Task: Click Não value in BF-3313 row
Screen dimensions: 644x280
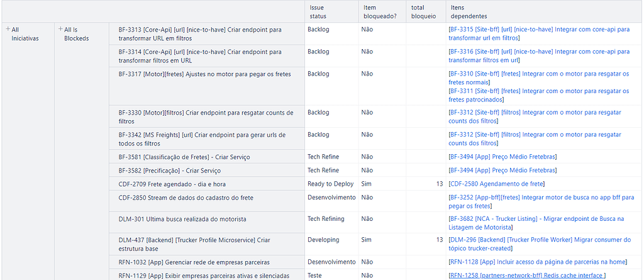Action: (x=367, y=30)
